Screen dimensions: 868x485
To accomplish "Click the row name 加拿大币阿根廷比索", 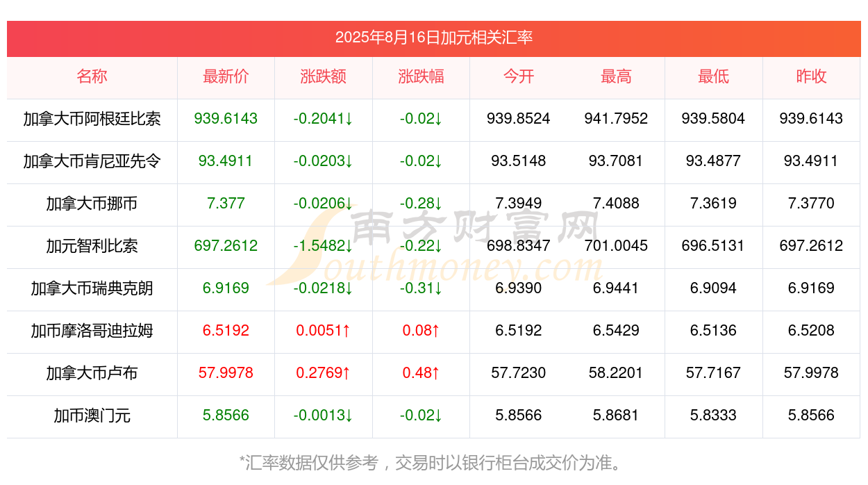I will [x=92, y=119].
